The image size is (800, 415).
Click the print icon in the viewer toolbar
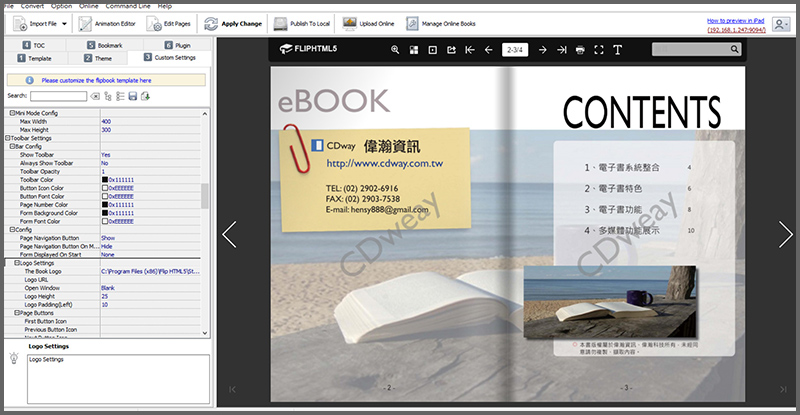click(x=580, y=50)
